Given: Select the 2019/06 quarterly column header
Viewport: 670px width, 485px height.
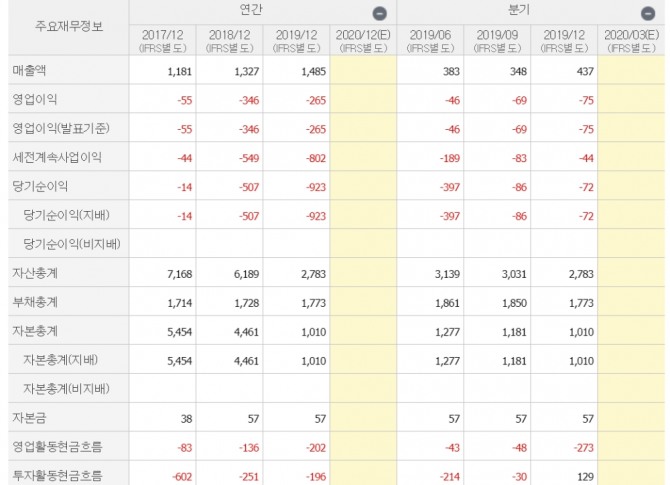Looking at the screenshot, I should (x=430, y=40).
